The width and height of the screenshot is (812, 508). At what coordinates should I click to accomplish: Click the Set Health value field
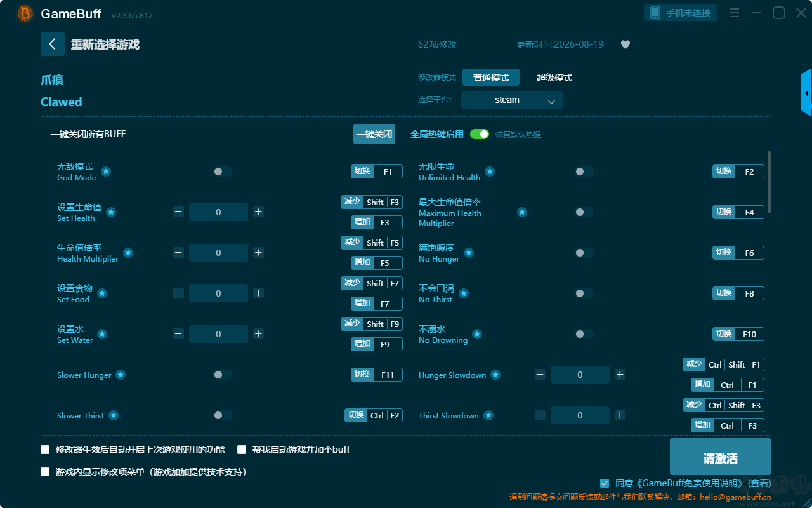218,212
